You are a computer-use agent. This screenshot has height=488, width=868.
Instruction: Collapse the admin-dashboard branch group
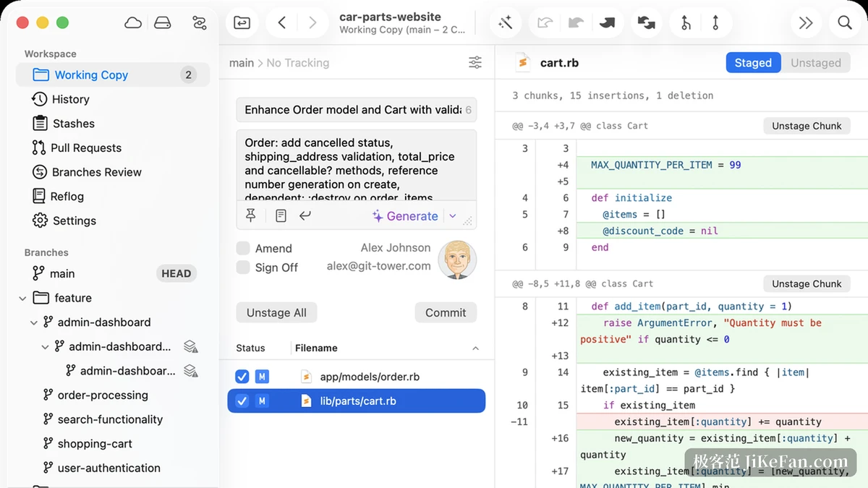pos(34,322)
